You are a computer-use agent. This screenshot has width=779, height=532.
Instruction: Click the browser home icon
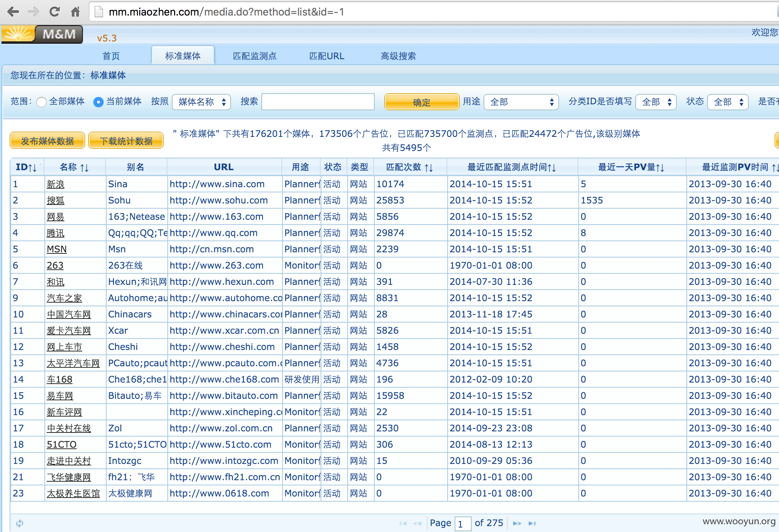pyautogui.click(x=75, y=12)
